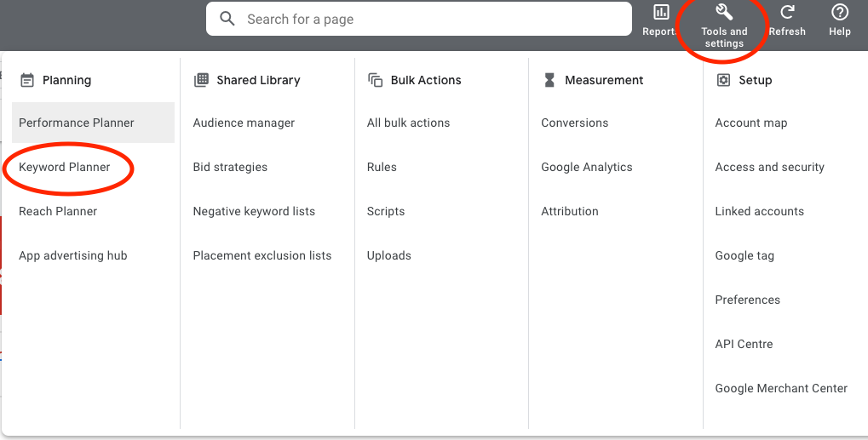Click the Shared Library icon

pyautogui.click(x=201, y=80)
